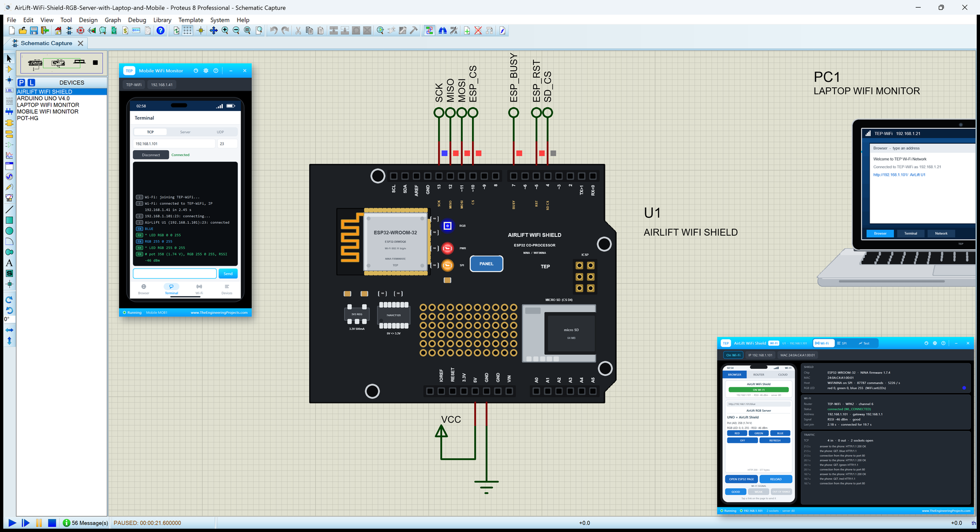Image resolution: width=980 pixels, height=532 pixels.
Task: Click the Pause simulation button
Action: [x=39, y=523]
